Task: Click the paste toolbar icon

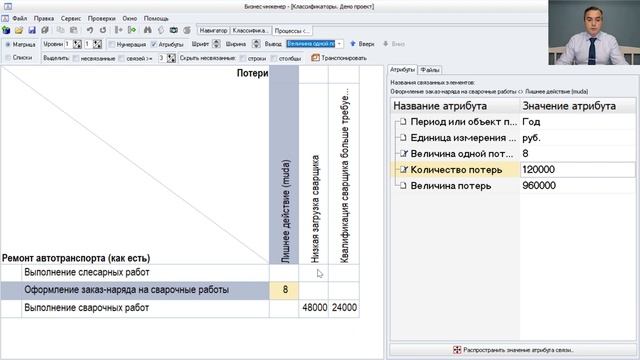Action: tap(73, 30)
